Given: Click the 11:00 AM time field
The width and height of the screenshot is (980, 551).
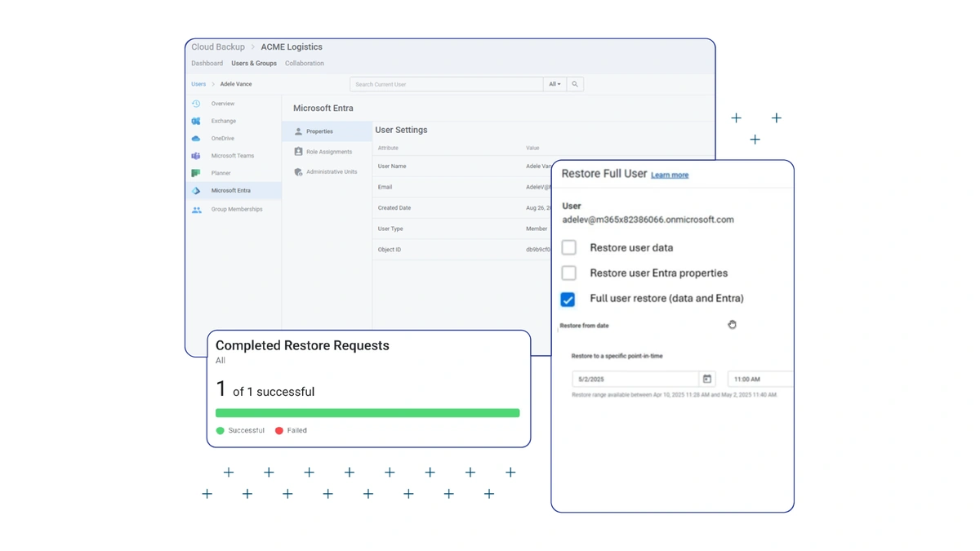Looking at the screenshot, I should coord(759,380).
